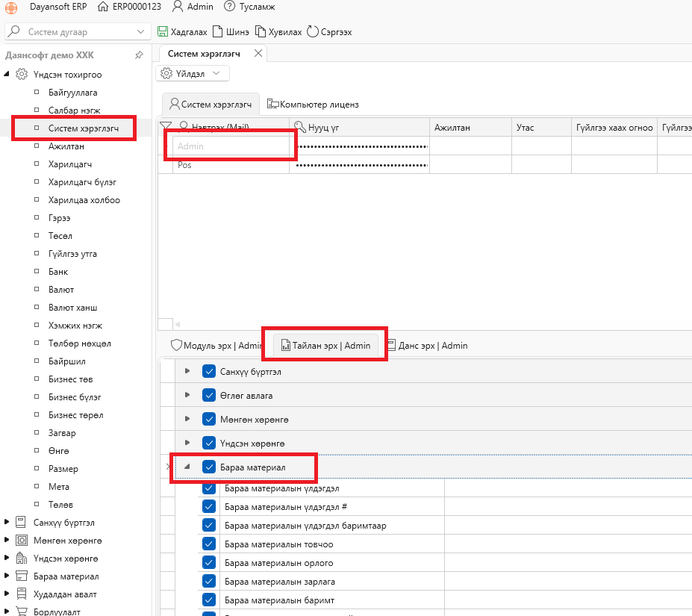Screen dimensions: 692x616
Task: Expand the Санхүү бүртгэл permission group
Action: pos(187,371)
